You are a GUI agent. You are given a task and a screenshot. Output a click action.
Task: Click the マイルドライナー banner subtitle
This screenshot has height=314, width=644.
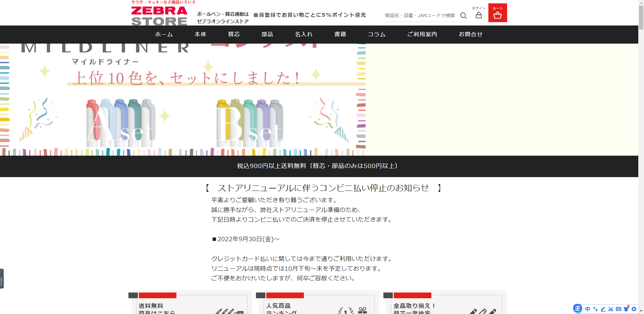pyautogui.click(x=105, y=62)
